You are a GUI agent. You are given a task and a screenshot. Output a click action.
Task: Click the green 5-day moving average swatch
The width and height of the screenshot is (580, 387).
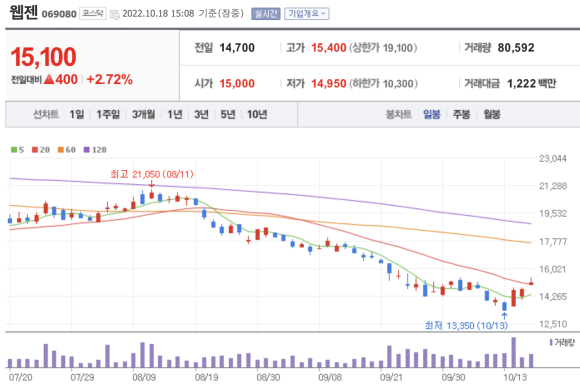14,150
